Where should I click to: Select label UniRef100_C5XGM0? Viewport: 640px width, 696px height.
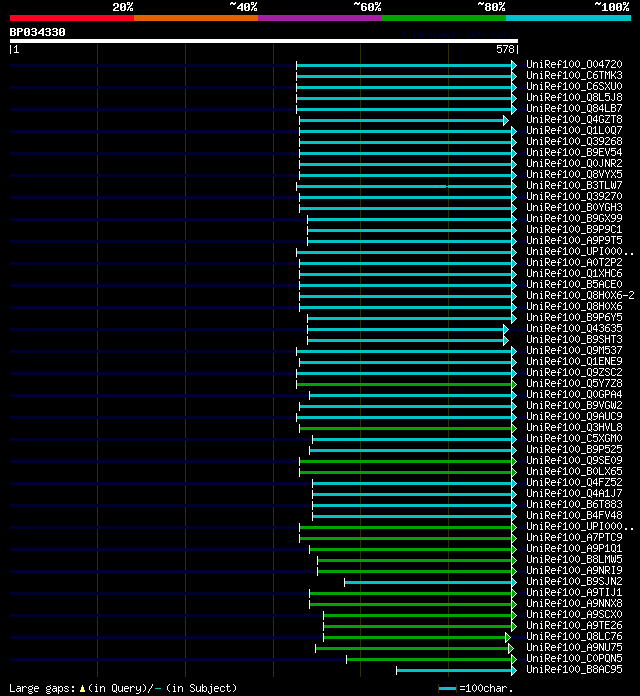(x=574, y=438)
